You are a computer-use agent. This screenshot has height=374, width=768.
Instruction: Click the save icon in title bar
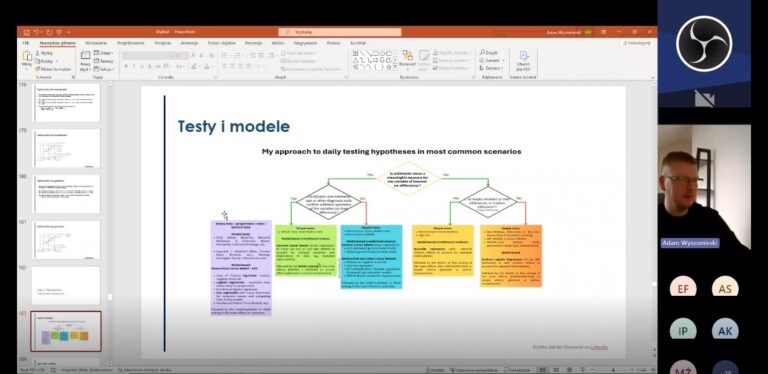[26, 32]
